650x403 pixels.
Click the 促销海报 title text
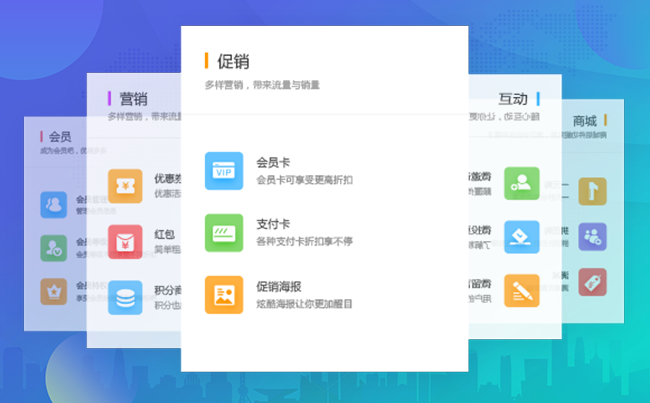(279, 286)
